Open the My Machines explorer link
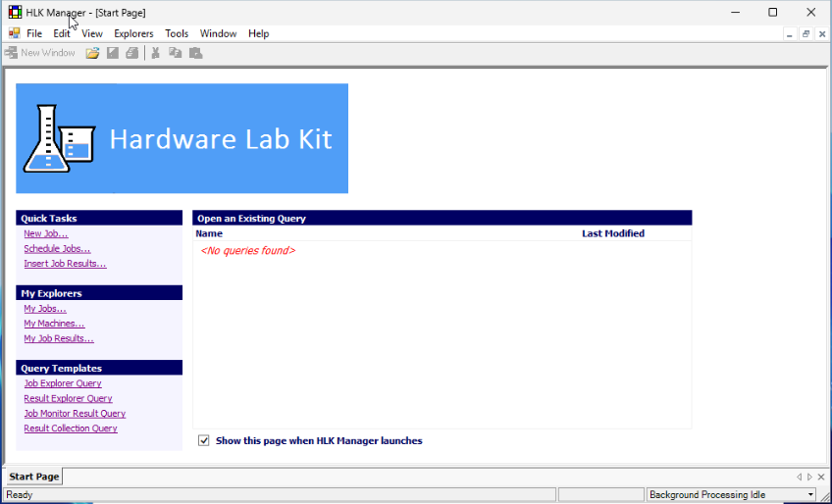Screen dimensions: 832x504 click(x=54, y=324)
